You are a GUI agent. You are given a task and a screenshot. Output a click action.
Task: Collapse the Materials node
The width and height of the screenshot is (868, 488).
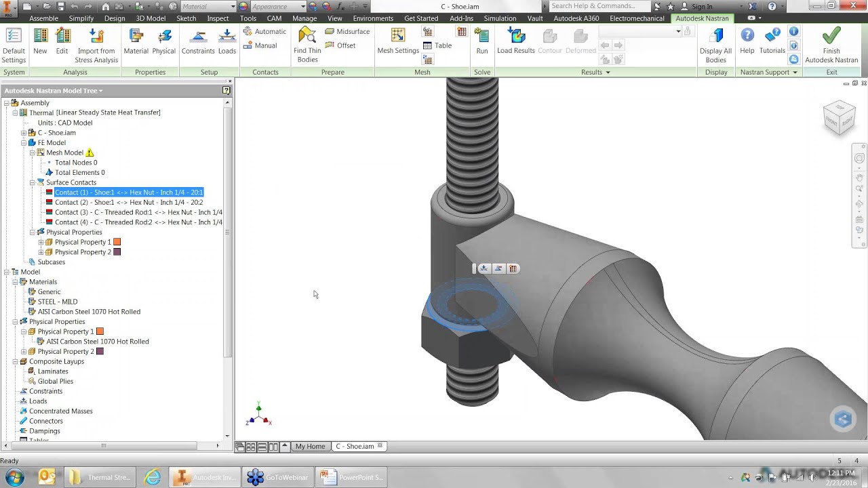(15, 282)
